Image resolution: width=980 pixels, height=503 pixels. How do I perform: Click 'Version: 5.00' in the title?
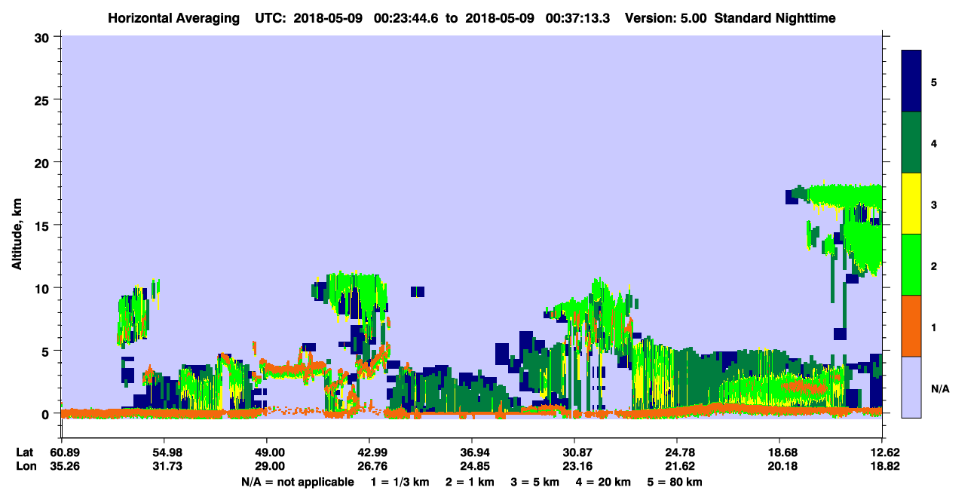coord(666,18)
